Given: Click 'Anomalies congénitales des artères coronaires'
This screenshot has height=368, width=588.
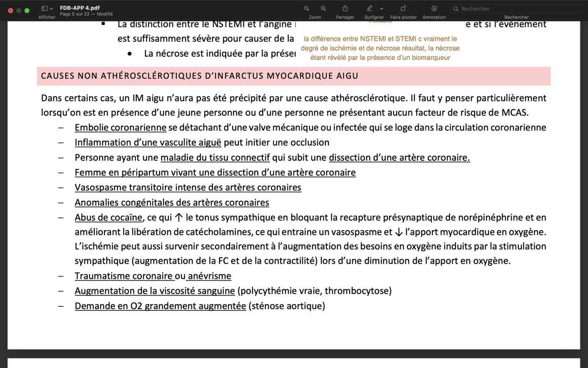Looking at the screenshot, I should [x=172, y=203].
